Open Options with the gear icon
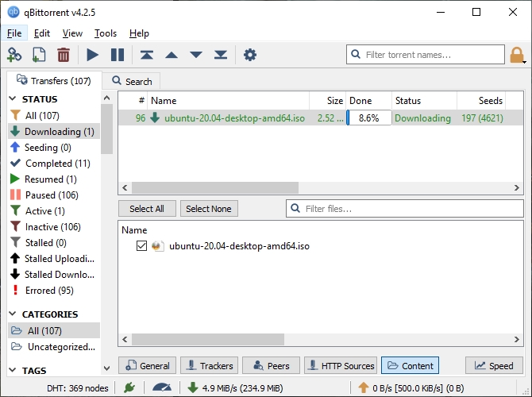The width and height of the screenshot is (532, 397). pyautogui.click(x=250, y=55)
